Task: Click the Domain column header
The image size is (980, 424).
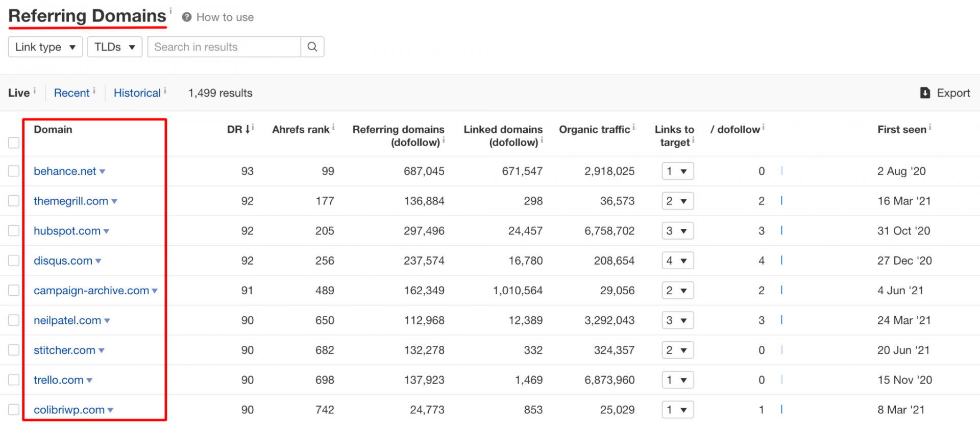Action: pyautogui.click(x=53, y=129)
